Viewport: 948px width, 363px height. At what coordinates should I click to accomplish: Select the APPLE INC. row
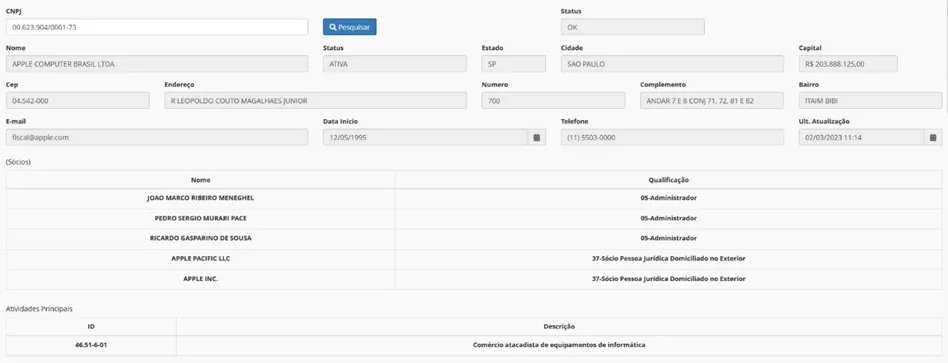coord(474,279)
